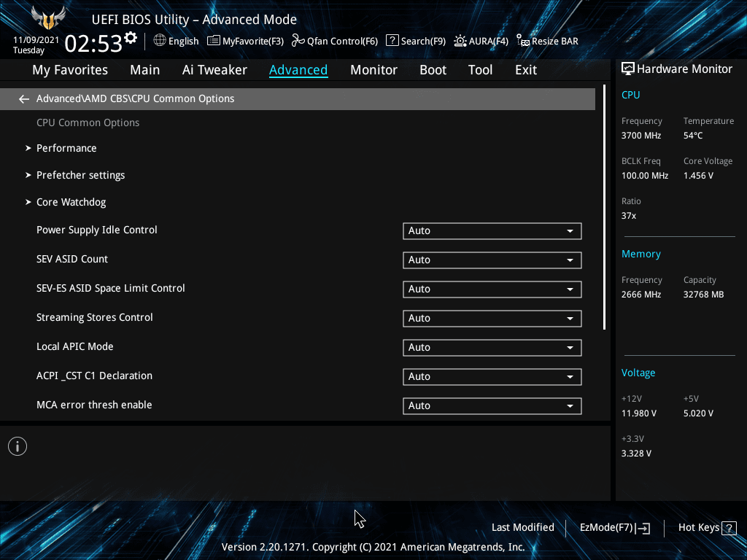Click the Hardware Monitor display icon
This screenshot has width=747, height=560.
point(628,69)
